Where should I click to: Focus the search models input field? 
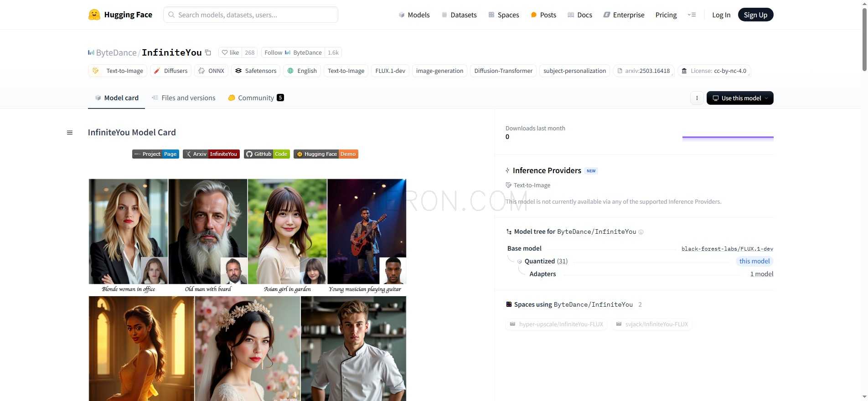(x=251, y=15)
